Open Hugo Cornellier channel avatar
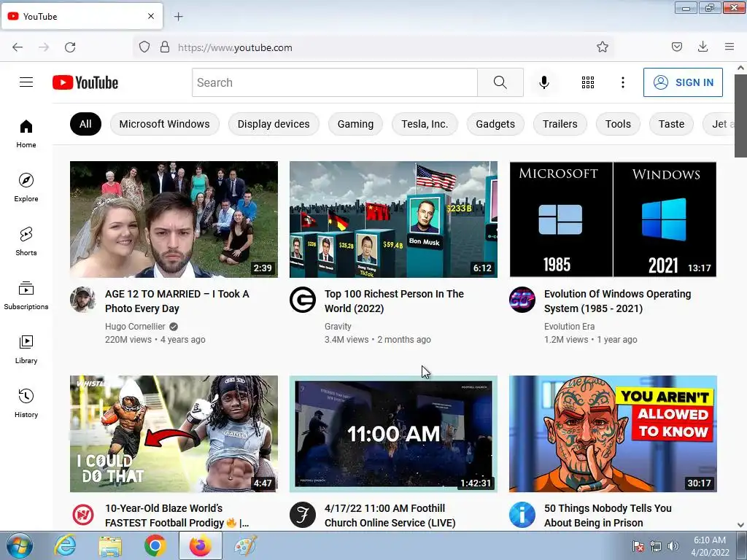Screen dimensions: 747x560 click(x=83, y=300)
